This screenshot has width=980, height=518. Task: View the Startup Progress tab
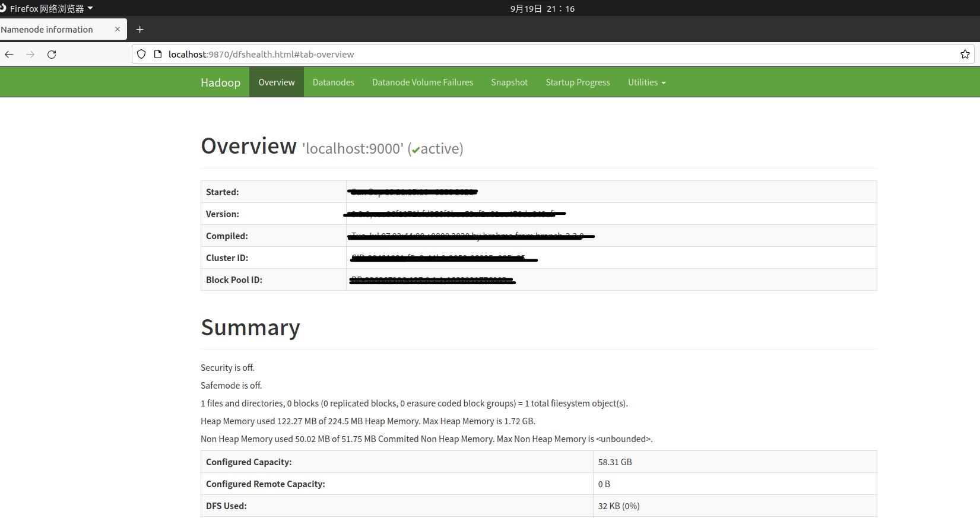(578, 82)
